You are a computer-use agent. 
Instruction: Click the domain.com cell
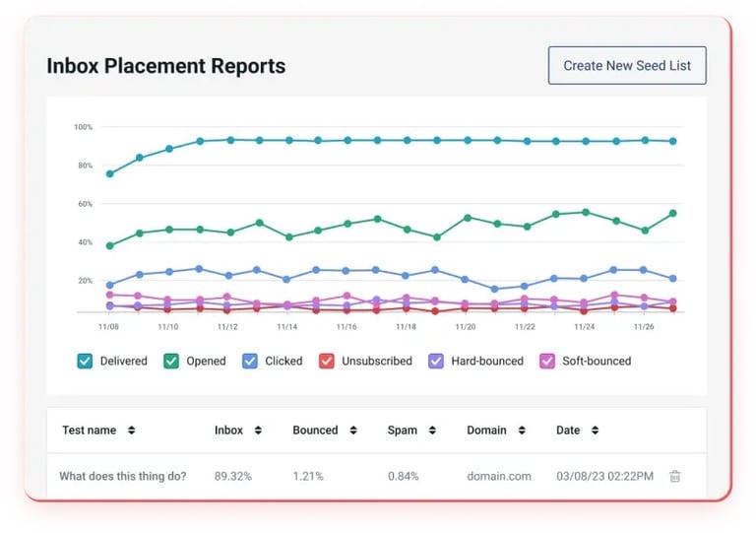point(499,477)
